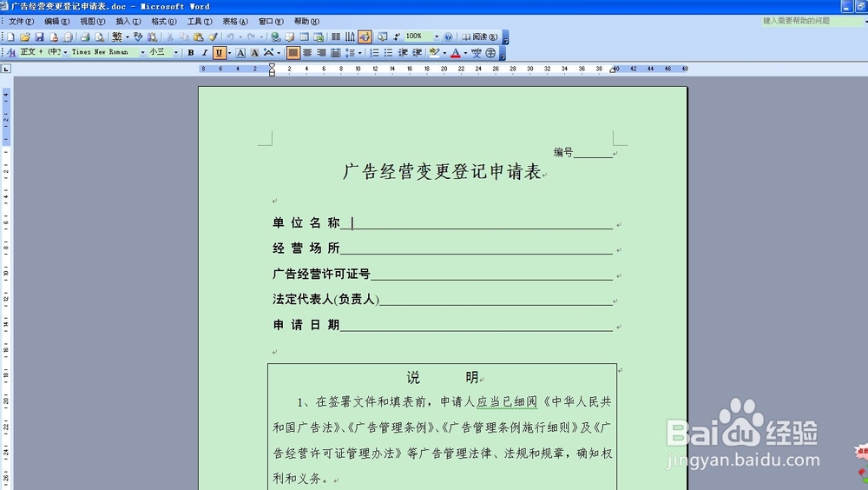The image size is (868, 490).
Task: Apply character border to text
Action: pos(240,52)
